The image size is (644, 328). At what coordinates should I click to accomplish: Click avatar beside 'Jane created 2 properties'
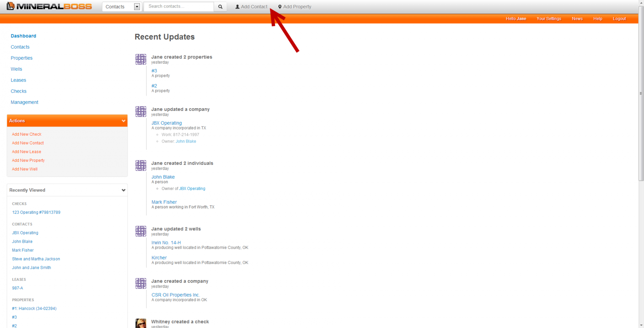[x=141, y=59]
